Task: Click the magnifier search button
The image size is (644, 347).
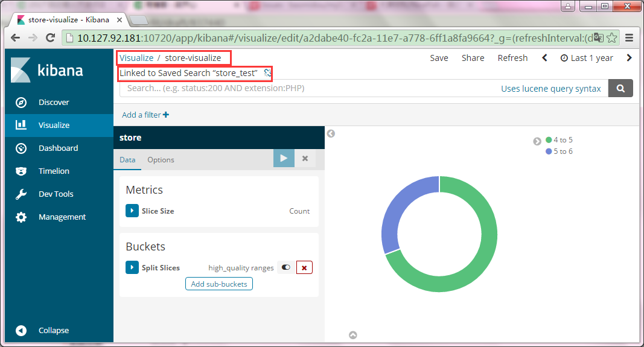Action: (x=620, y=88)
